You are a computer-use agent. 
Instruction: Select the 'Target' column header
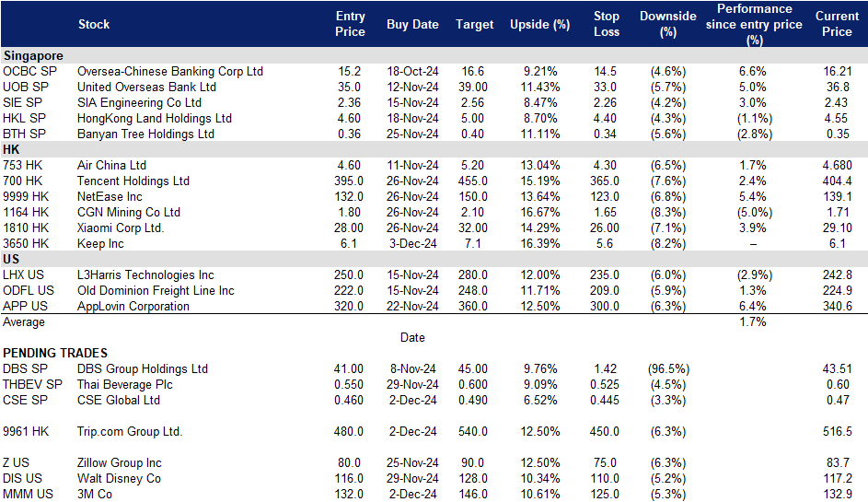click(474, 24)
